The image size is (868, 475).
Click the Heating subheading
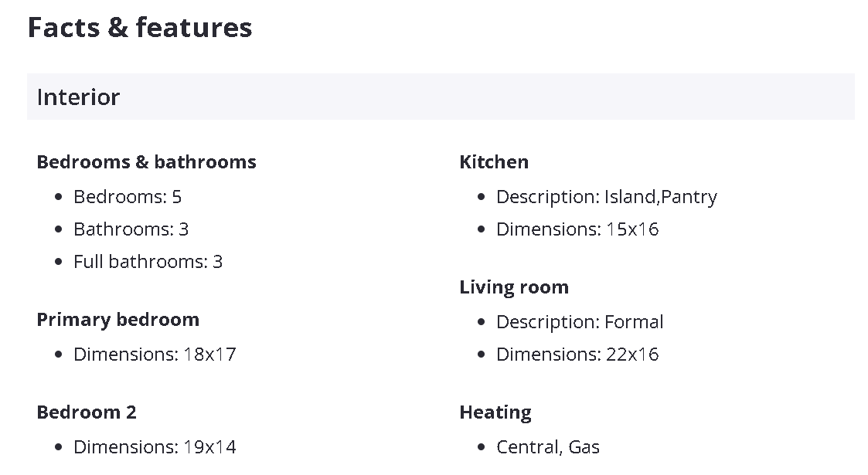(x=495, y=412)
